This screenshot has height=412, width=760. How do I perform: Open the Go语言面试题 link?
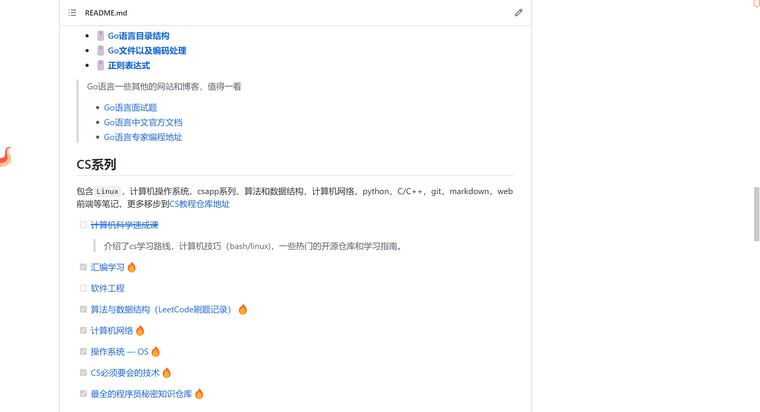[x=130, y=108]
